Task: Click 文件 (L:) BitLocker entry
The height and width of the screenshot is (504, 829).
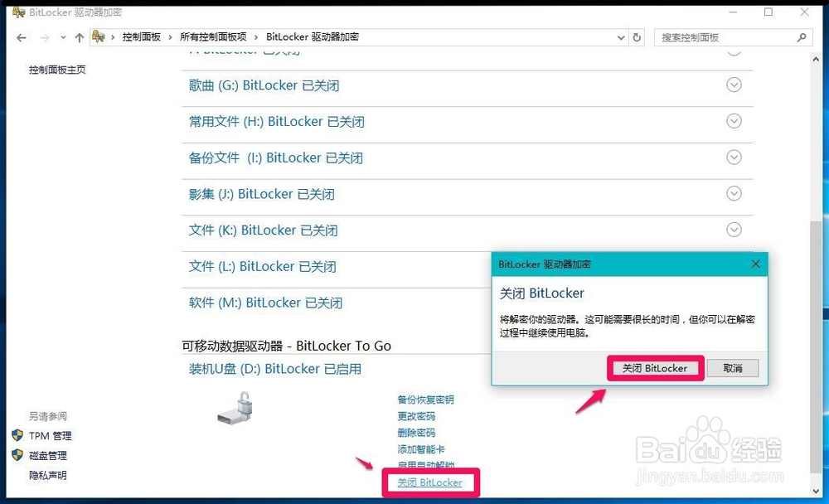Action: pos(262,267)
